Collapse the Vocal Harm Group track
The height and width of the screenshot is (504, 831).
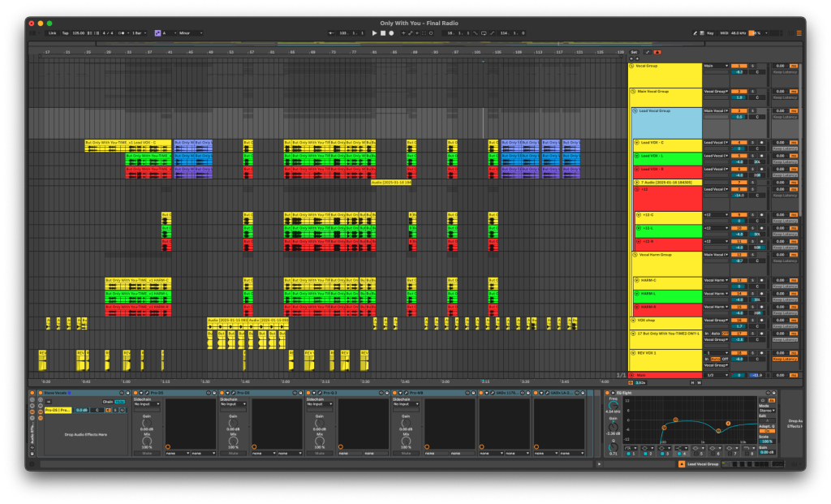[636, 254]
